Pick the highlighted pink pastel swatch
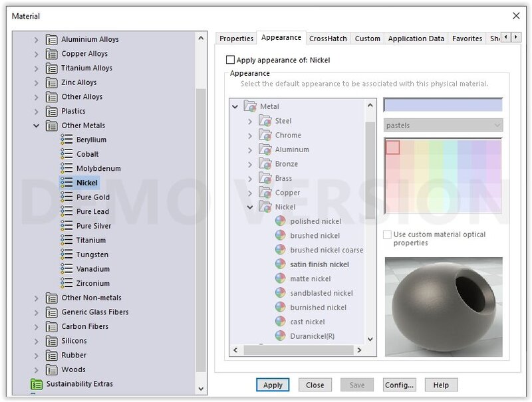Screen dimensions: 532x402 point(392,148)
